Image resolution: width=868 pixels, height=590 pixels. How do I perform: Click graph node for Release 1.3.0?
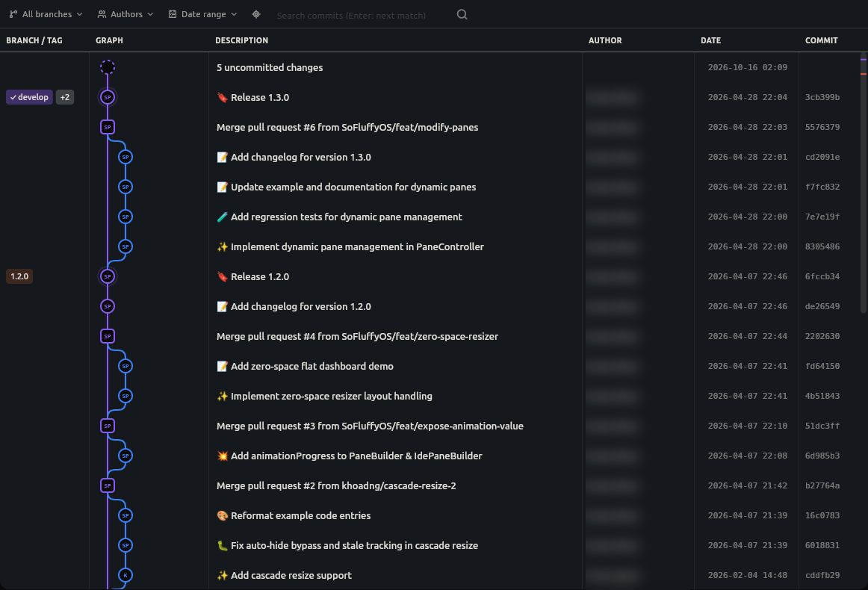(x=108, y=97)
